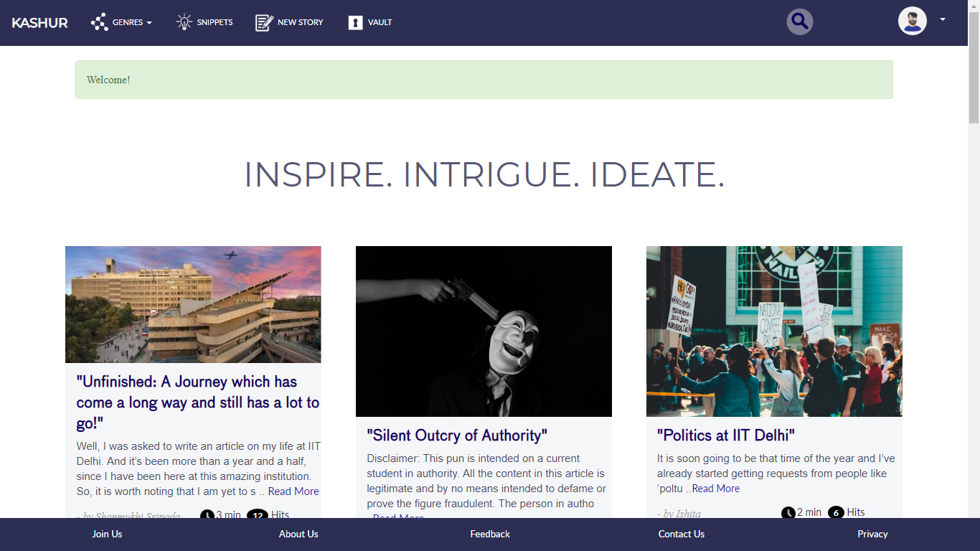Click the Vault keyhole icon
This screenshot has width=980, height=551.
pyautogui.click(x=355, y=22)
